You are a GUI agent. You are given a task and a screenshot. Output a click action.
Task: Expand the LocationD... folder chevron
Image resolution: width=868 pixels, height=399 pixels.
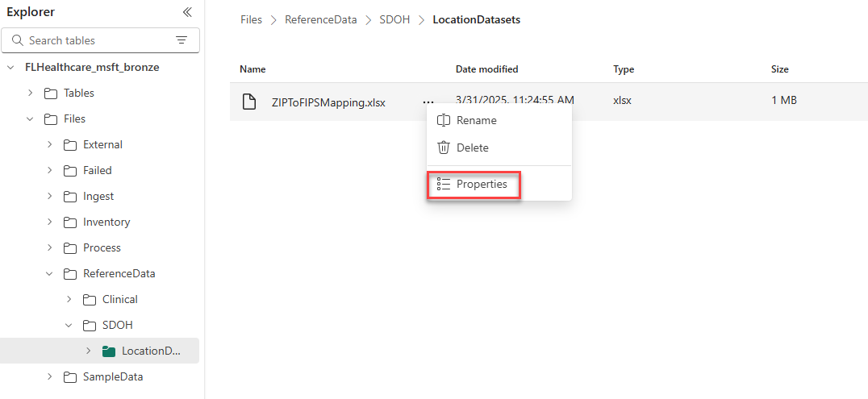[x=89, y=351]
